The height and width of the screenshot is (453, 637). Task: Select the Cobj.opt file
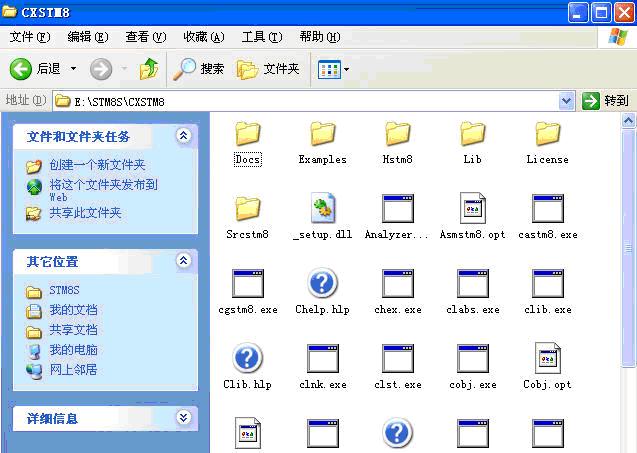click(548, 367)
